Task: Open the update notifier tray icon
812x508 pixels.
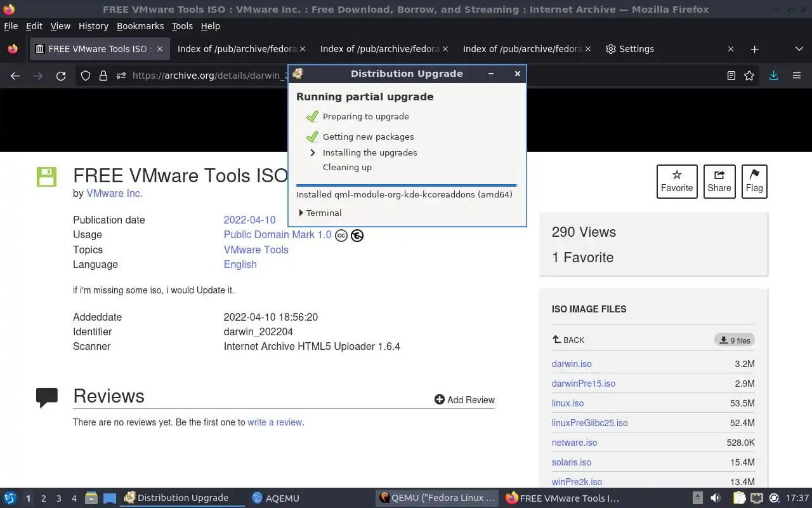Action: click(x=774, y=498)
